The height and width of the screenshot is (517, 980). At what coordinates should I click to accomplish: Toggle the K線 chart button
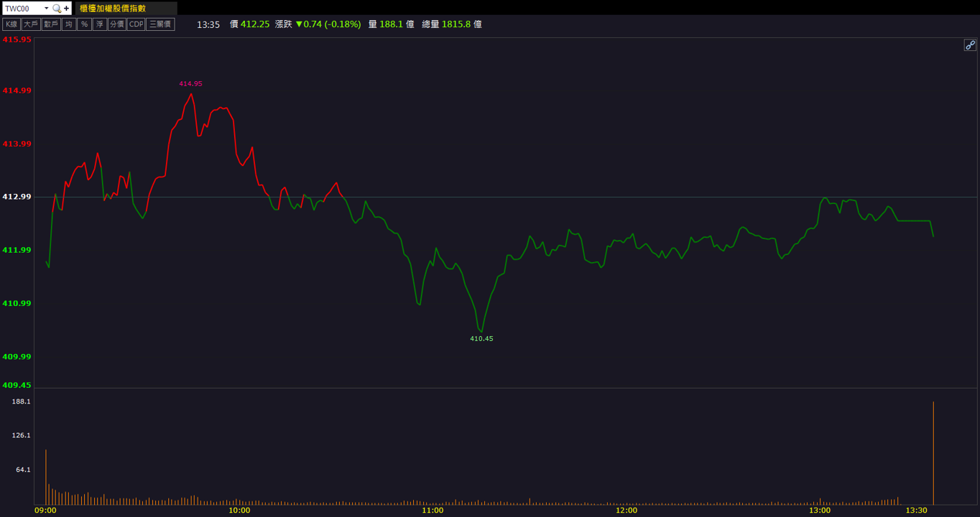(x=11, y=24)
